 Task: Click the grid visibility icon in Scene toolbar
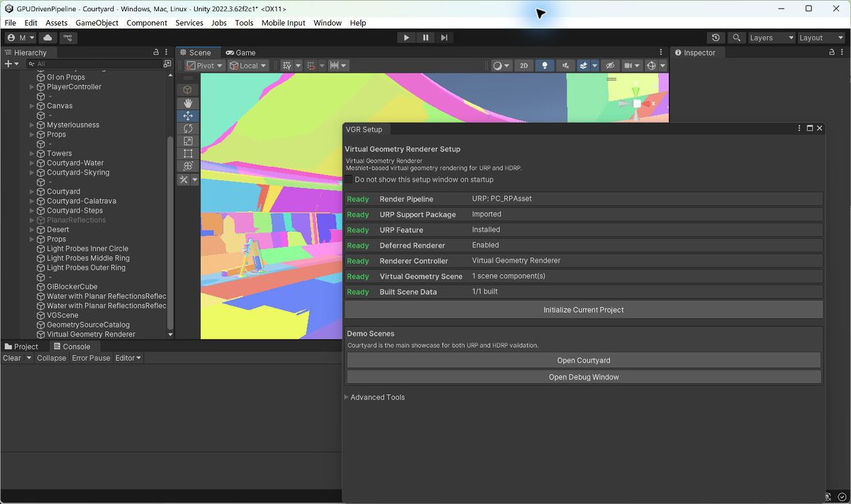tap(287, 65)
